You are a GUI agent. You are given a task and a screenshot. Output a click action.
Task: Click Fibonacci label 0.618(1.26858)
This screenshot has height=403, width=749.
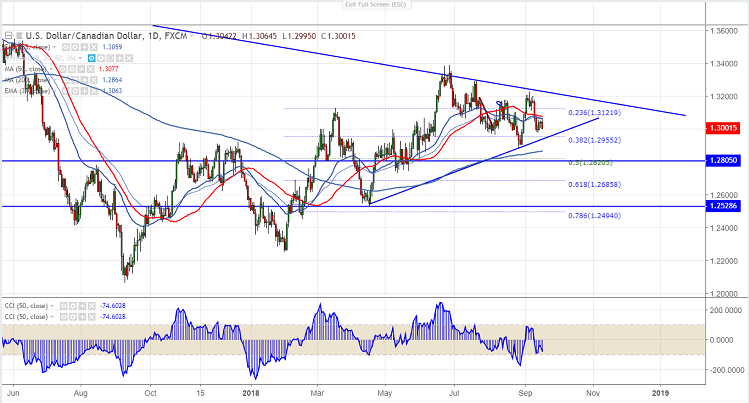[x=594, y=184]
